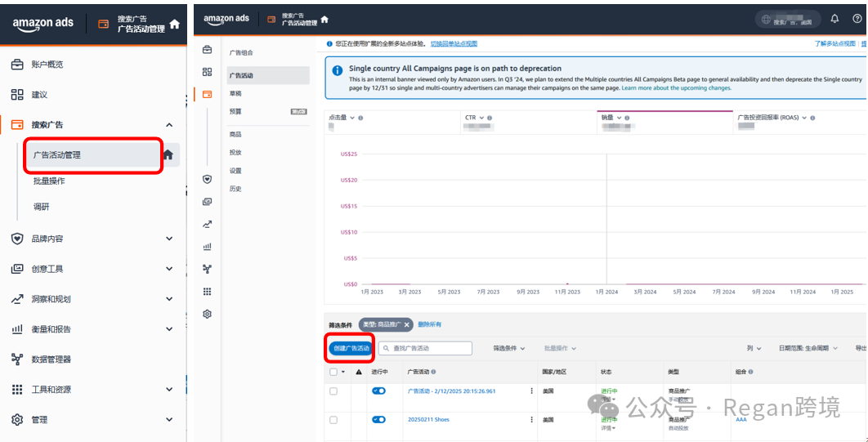Select 广告活动管理 in left sidebar
Viewport: 868px width, 442px height.
click(x=92, y=155)
